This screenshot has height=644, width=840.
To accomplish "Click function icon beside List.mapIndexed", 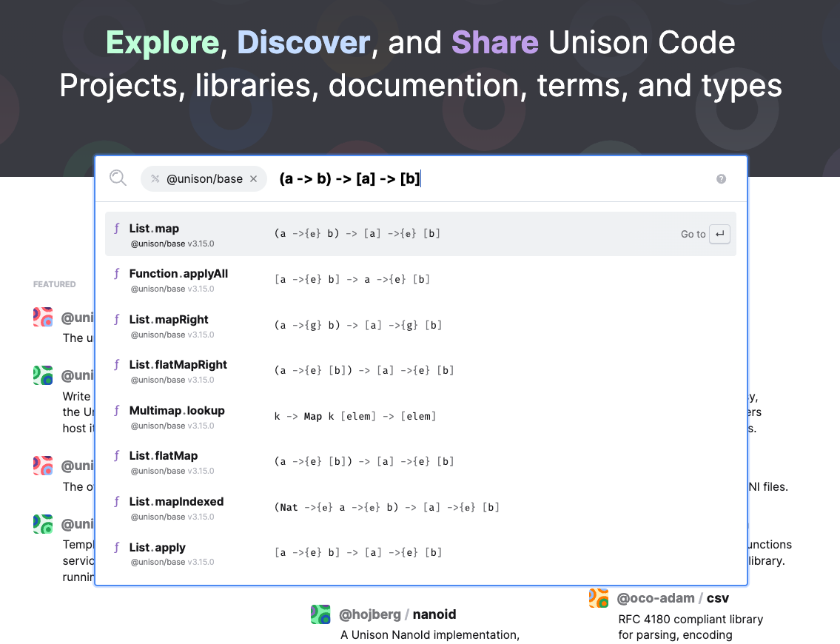I will tap(117, 502).
